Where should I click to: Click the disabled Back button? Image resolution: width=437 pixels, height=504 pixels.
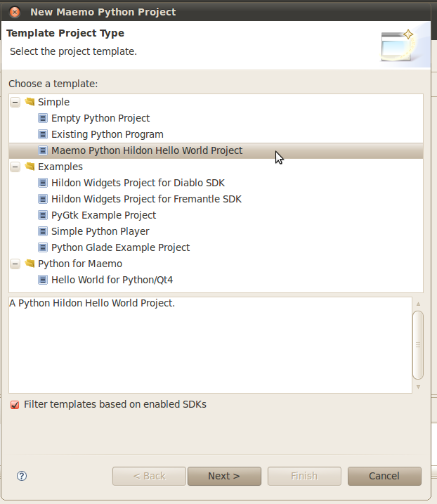tap(149, 476)
